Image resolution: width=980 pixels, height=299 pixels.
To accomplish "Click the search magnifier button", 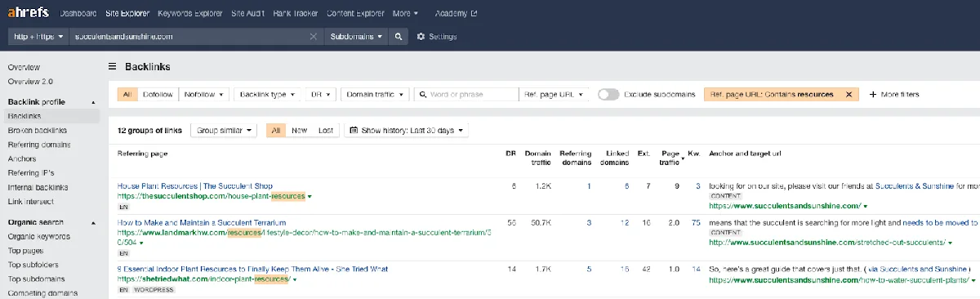I will (398, 37).
